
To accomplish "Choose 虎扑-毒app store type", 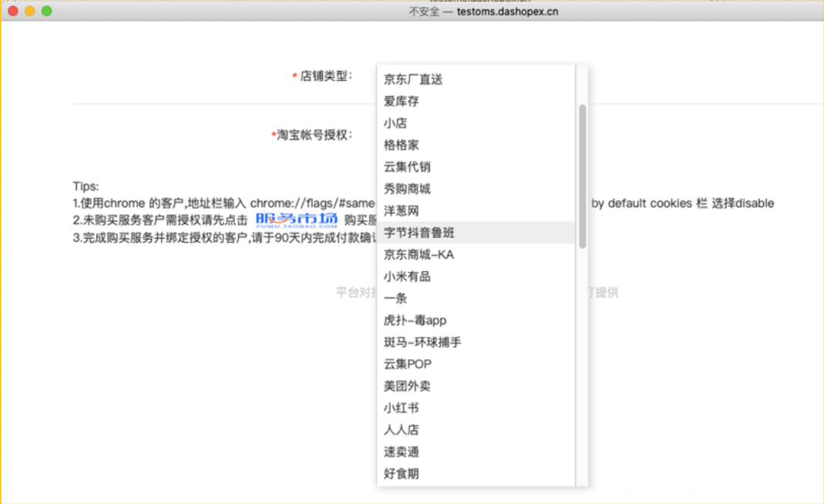I will pyautogui.click(x=476, y=321).
